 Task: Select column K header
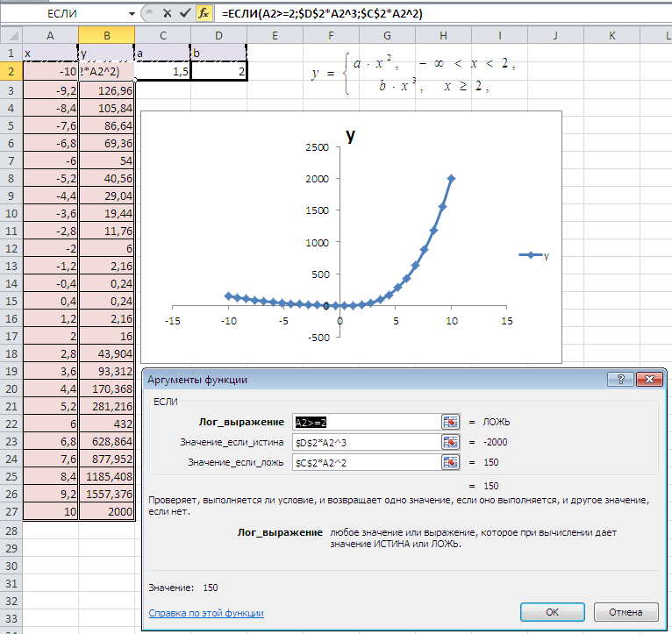click(x=612, y=36)
